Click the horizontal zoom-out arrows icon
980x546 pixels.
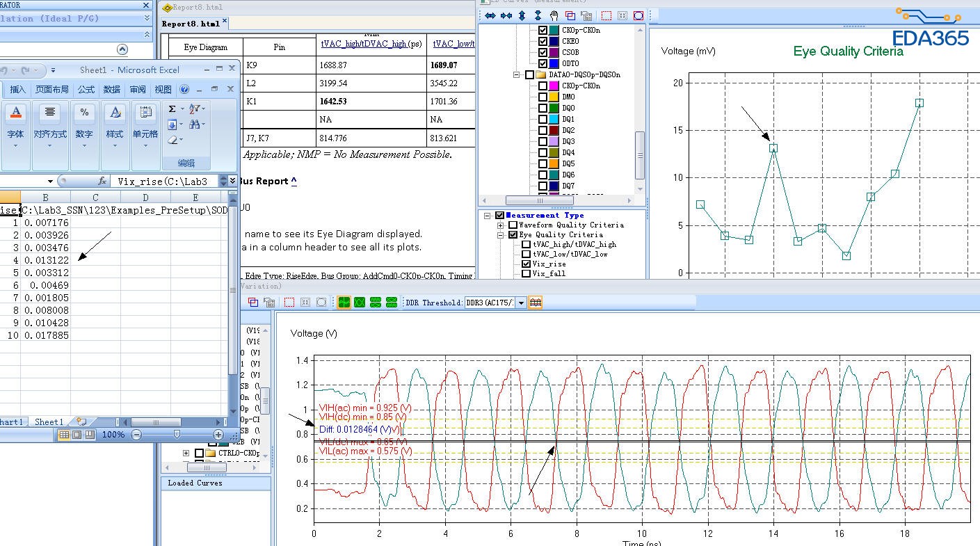point(506,15)
